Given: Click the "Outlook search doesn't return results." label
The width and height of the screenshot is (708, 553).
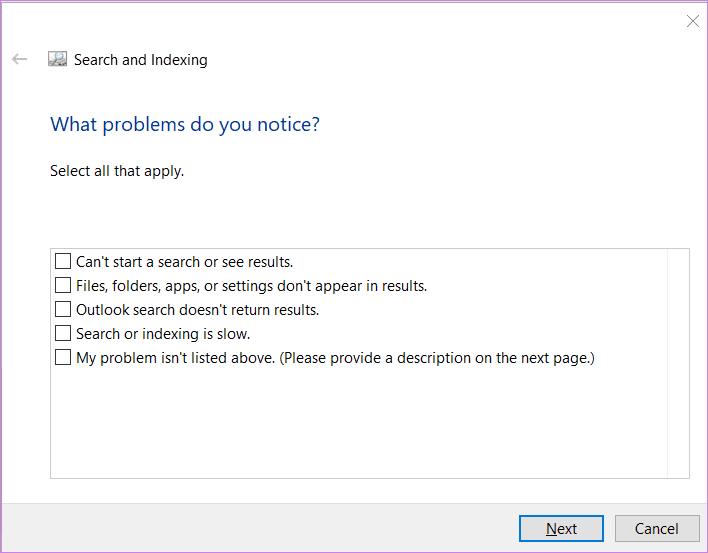Looking at the screenshot, I should click(198, 310).
